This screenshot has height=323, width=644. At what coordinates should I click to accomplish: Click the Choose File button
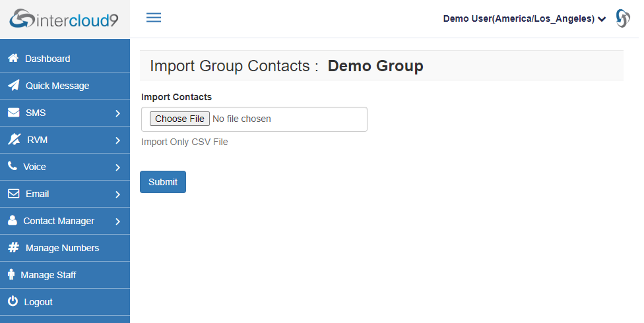pyautogui.click(x=179, y=119)
